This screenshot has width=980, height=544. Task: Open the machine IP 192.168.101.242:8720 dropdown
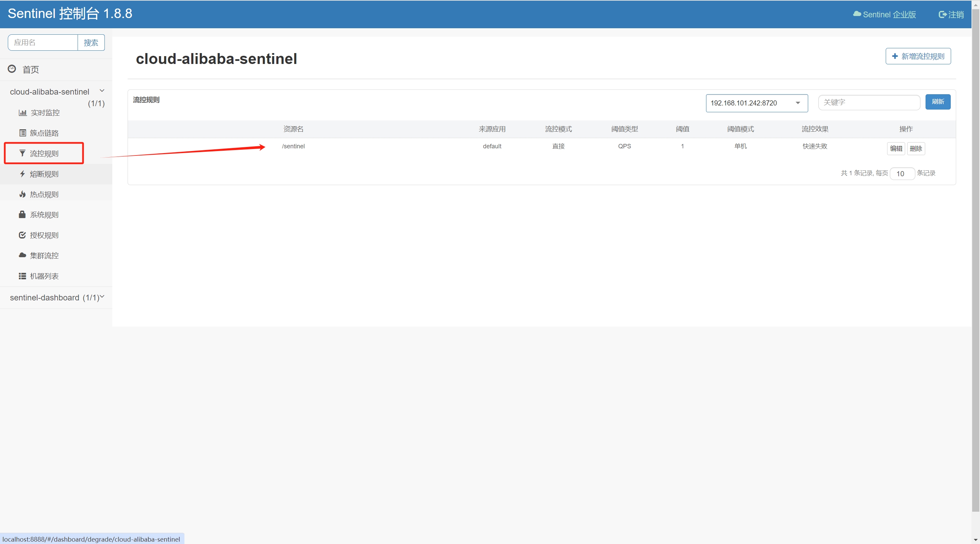(756, 103)
